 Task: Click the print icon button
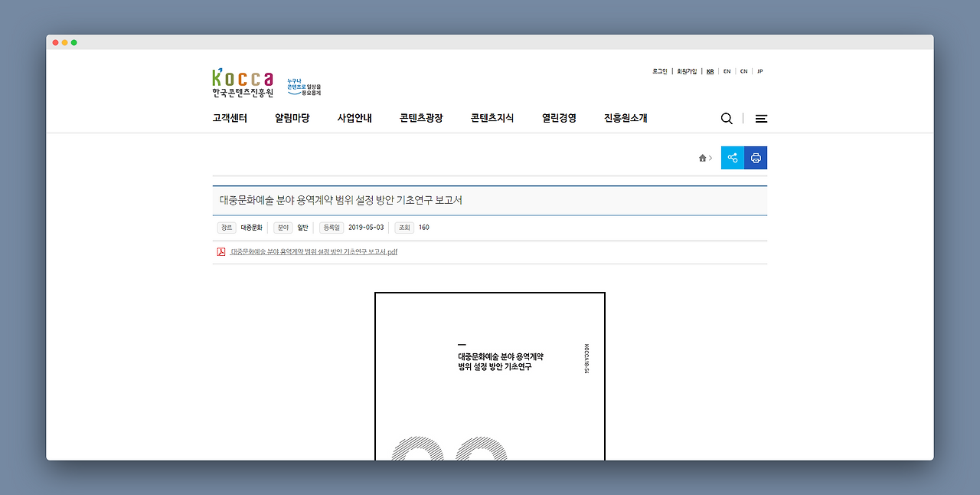point(756,158)
